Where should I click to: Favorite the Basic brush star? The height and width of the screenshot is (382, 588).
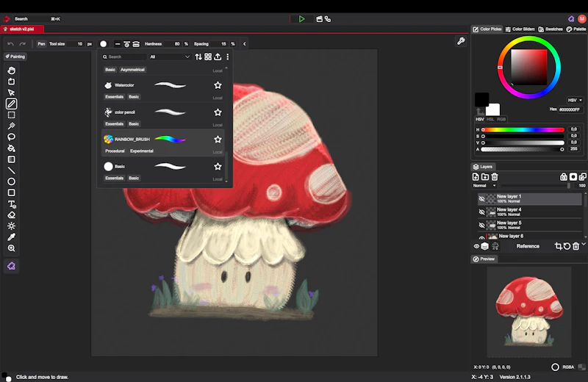point(218,167)
